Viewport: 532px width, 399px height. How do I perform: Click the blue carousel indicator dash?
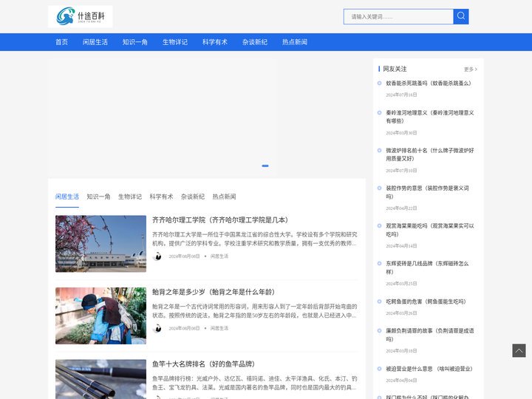265,166
